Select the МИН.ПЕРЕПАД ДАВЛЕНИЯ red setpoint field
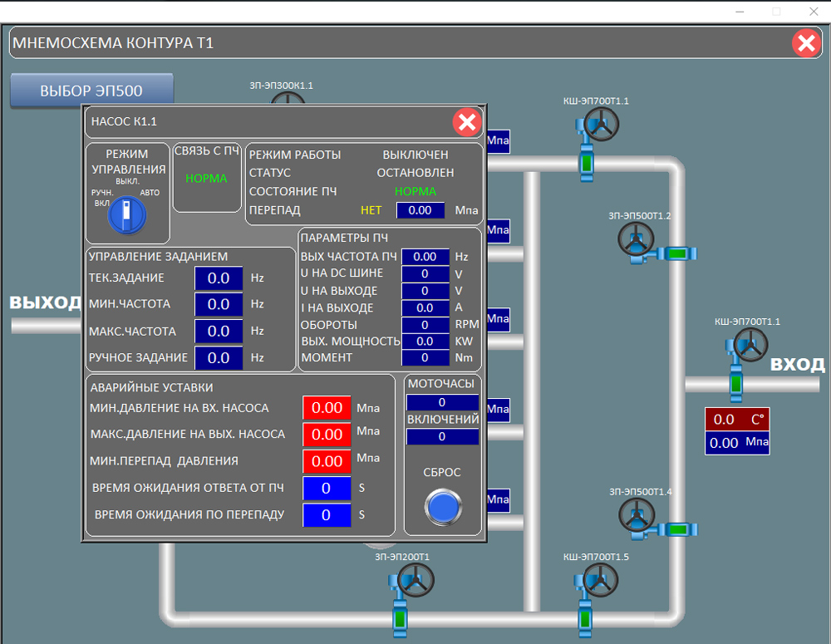 tap(327, 461)
